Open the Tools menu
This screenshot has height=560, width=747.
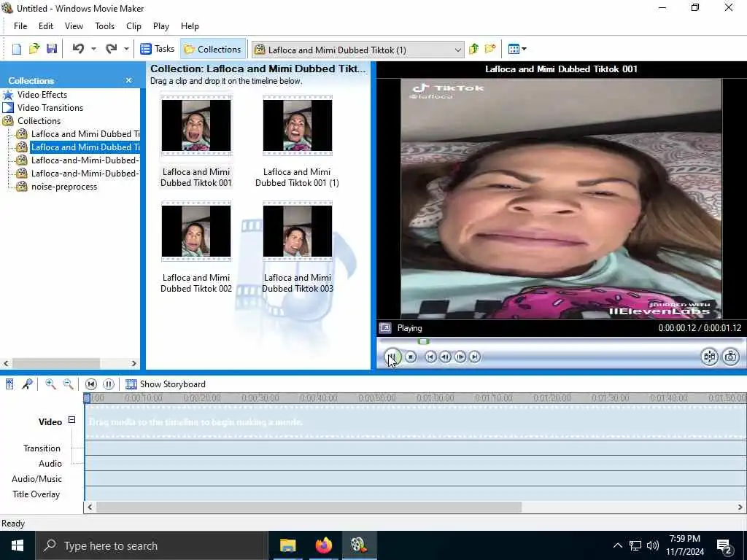[x=104, y=26]
